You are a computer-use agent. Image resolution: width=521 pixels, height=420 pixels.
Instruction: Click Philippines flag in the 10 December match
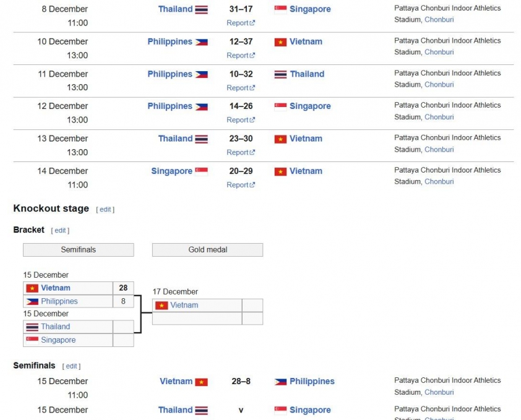(201, 42)
